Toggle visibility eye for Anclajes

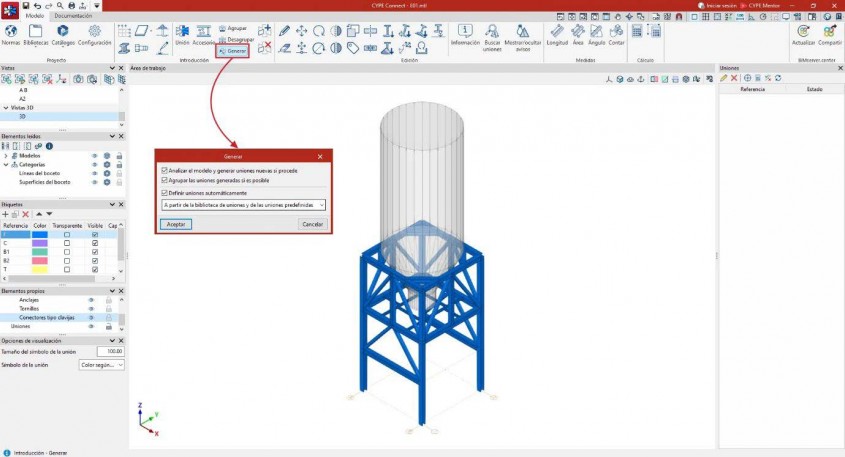tap(91, 300)
